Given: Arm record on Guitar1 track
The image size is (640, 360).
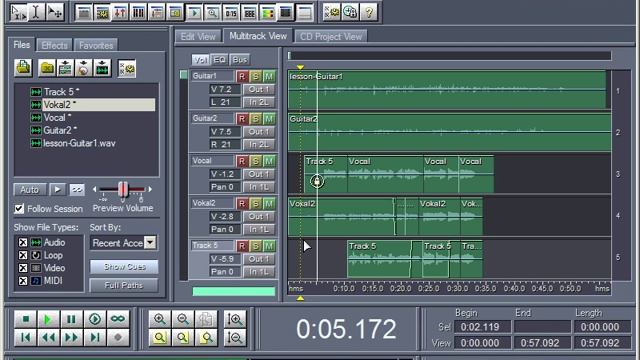Looking at the screenshot, I should (x=242, y=76).
